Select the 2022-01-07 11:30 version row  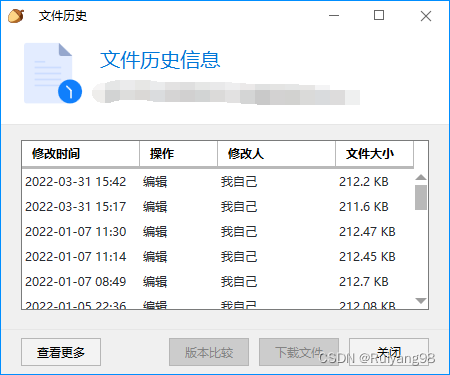tap(218, 232)
